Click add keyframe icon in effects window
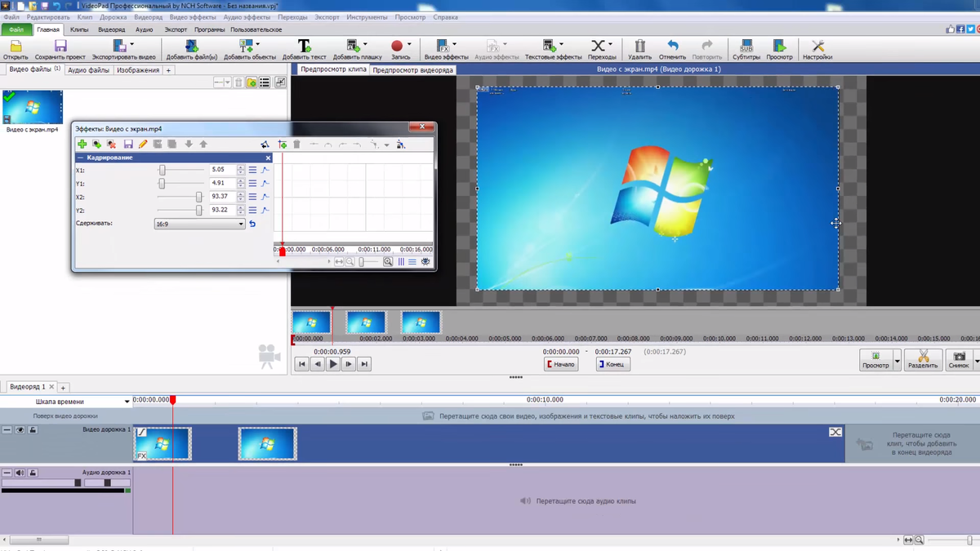Viewport: 980px width, 551px height. pos(283,144)
